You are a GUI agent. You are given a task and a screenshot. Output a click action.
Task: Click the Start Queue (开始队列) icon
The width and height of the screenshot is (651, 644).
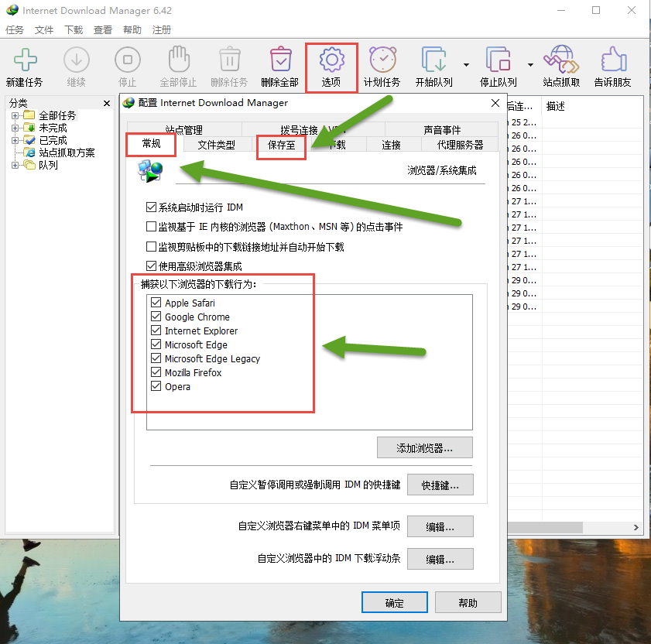click(433, 60)
